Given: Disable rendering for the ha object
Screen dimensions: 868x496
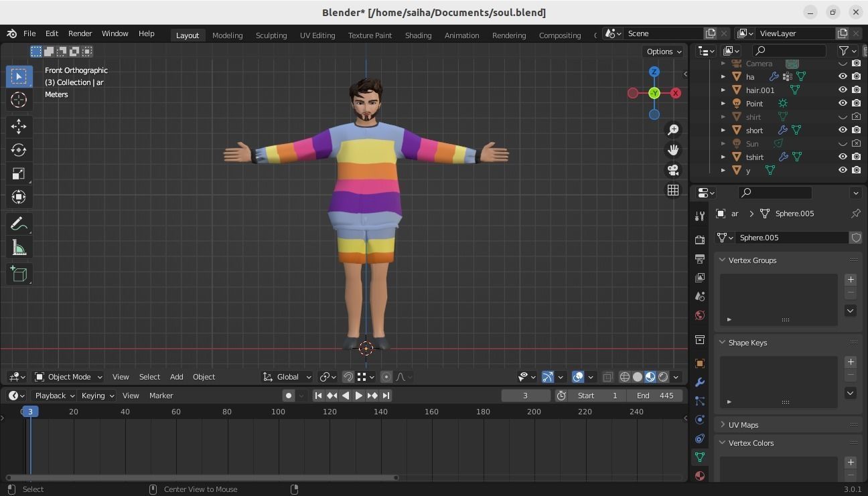Looking at the screenshot, I should 856,76.
